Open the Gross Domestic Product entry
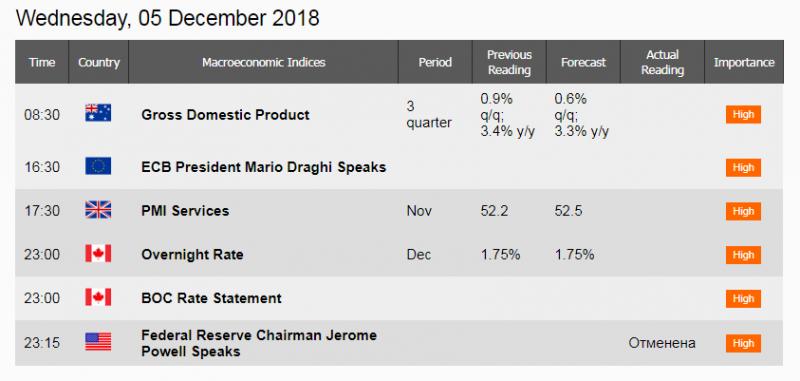Screen dimensions: 800x381 (x=226, y=115)
